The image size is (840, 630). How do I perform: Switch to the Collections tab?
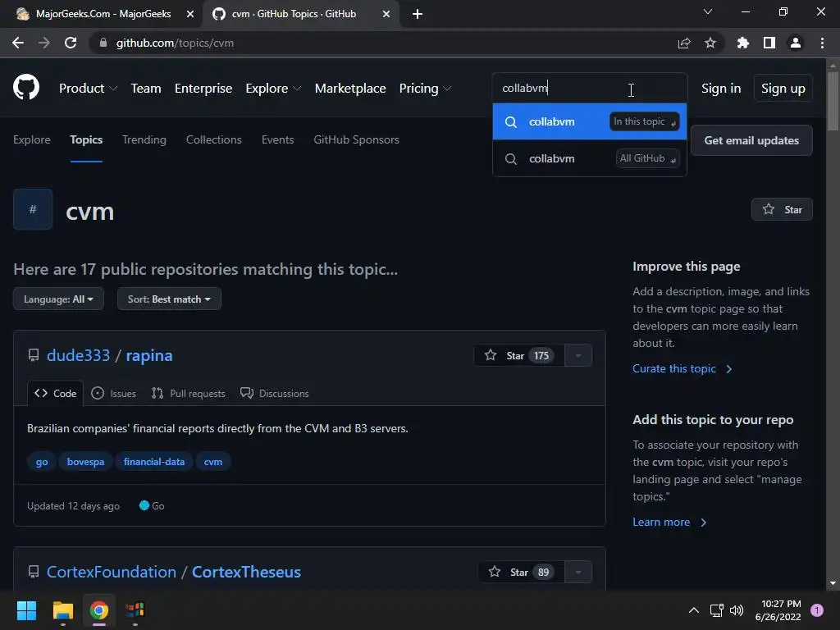point(214,139)
